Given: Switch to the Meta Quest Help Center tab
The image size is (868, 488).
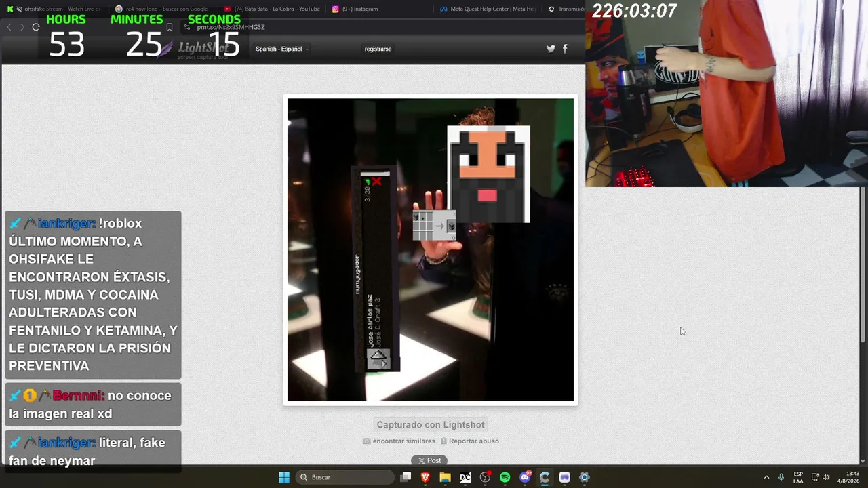Looking at the screenshot, I should [x=487, y=9].
